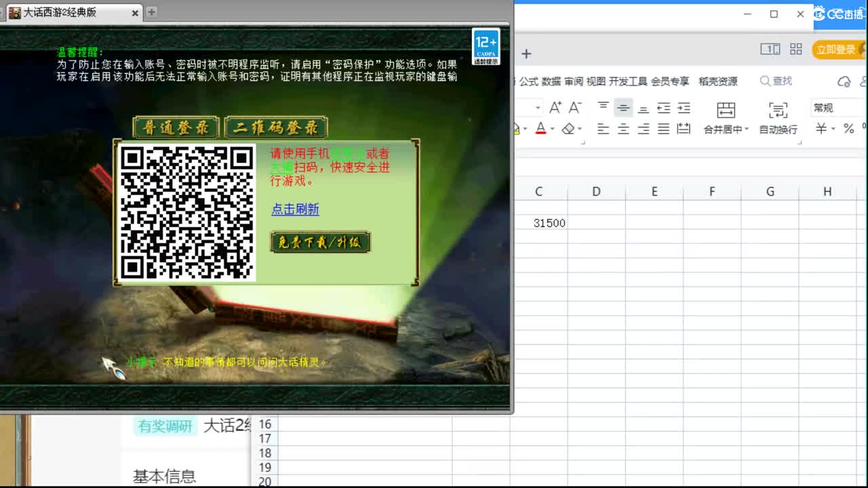868x488 pixels.
Task: Open a new game tab with plus button
Action: click(x=151, y=12)
